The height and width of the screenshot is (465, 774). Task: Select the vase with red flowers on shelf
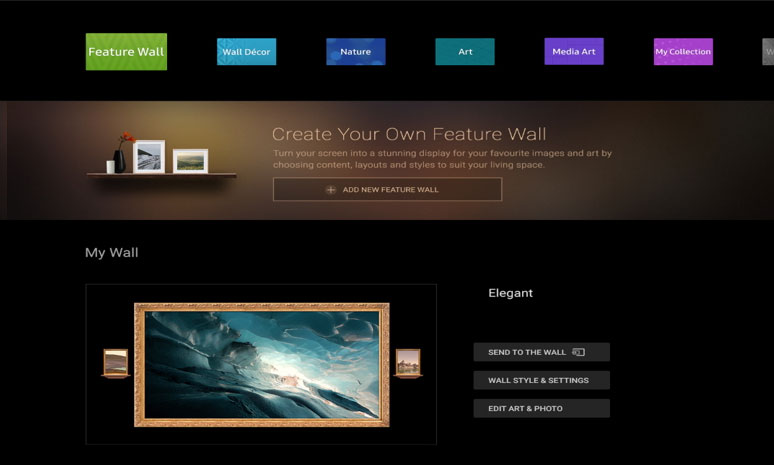(122, 155)
